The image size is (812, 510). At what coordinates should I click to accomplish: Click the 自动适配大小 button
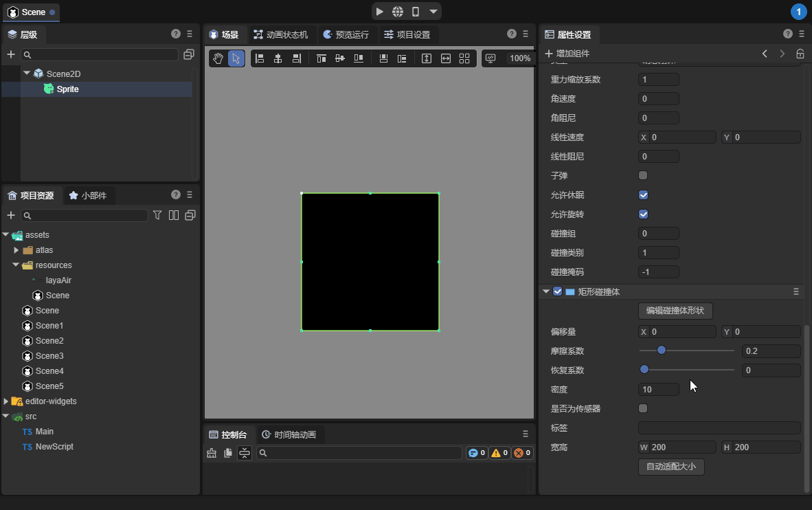[x=671, y=467]
